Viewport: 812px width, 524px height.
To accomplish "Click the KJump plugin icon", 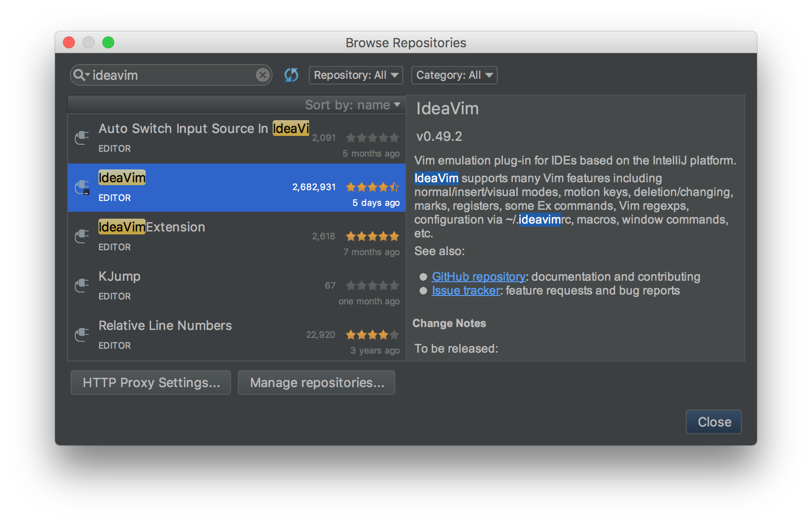I will tap(82, 286).
